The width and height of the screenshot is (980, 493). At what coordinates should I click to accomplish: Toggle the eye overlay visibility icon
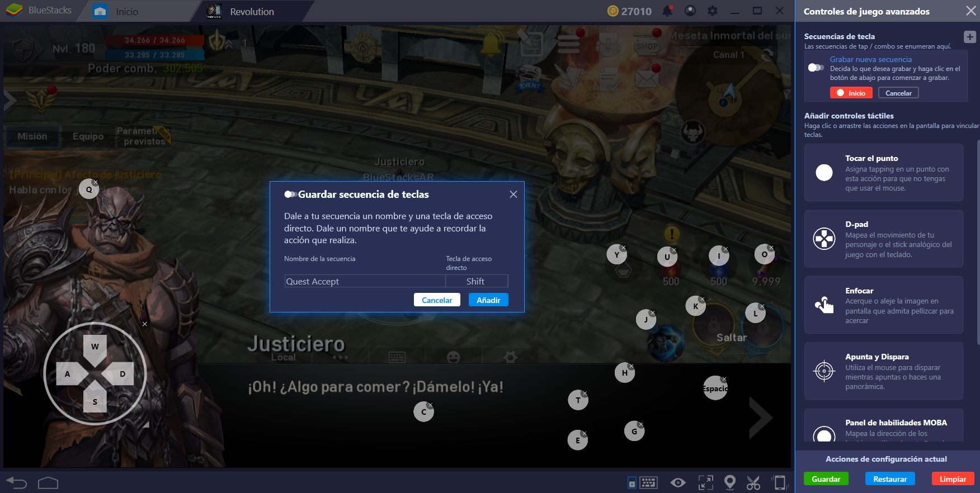tap(678, 482)
